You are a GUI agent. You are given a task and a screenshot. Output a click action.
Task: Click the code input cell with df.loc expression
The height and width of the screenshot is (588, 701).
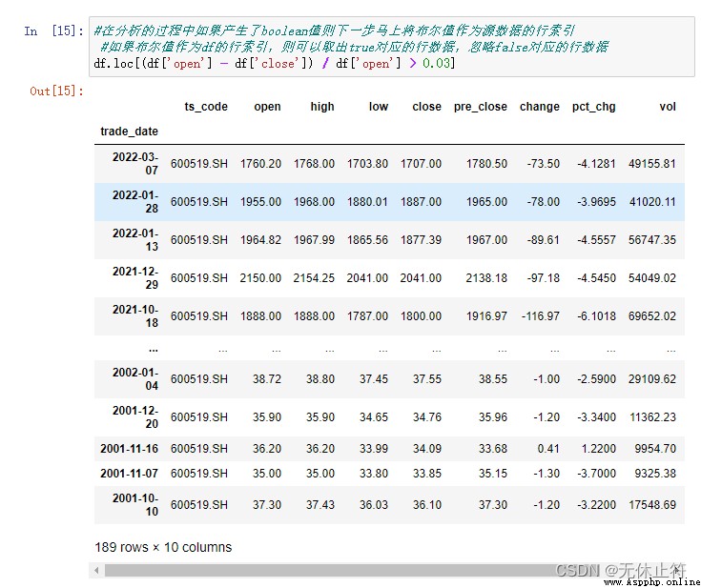click(x=392, y=47)
